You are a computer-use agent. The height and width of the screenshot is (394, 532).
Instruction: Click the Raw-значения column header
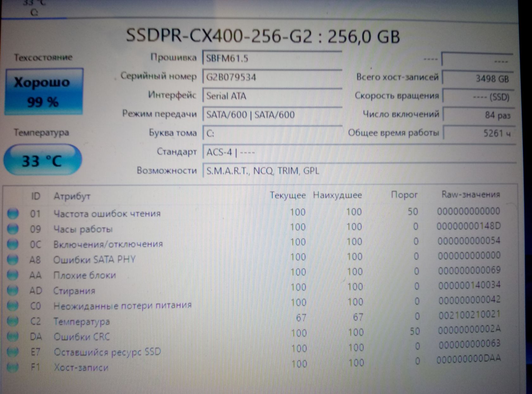point(471,194)
